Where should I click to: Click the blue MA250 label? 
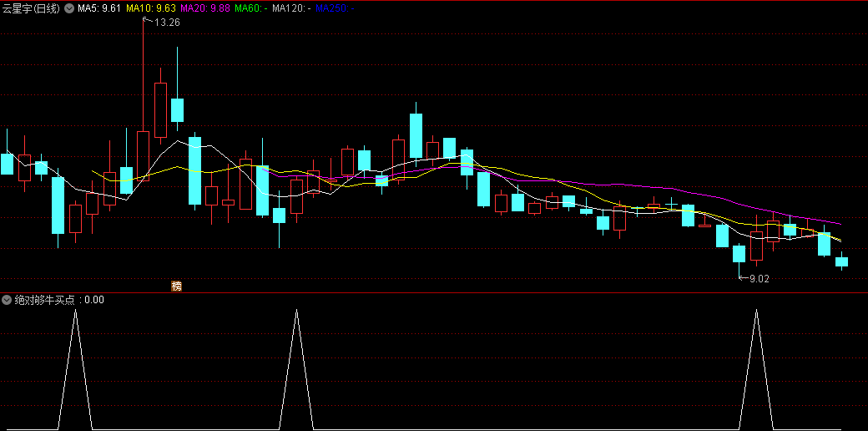335,8
